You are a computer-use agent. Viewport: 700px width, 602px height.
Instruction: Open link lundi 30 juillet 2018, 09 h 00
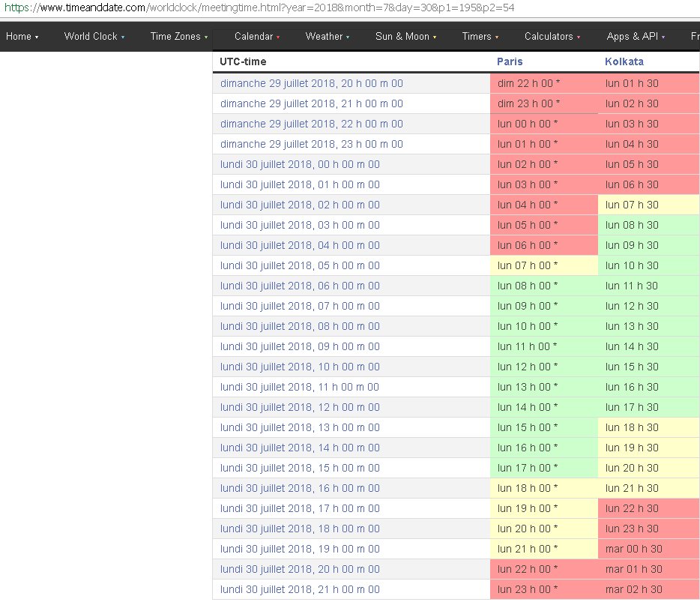pyautogui.click(x=300, y=346)
